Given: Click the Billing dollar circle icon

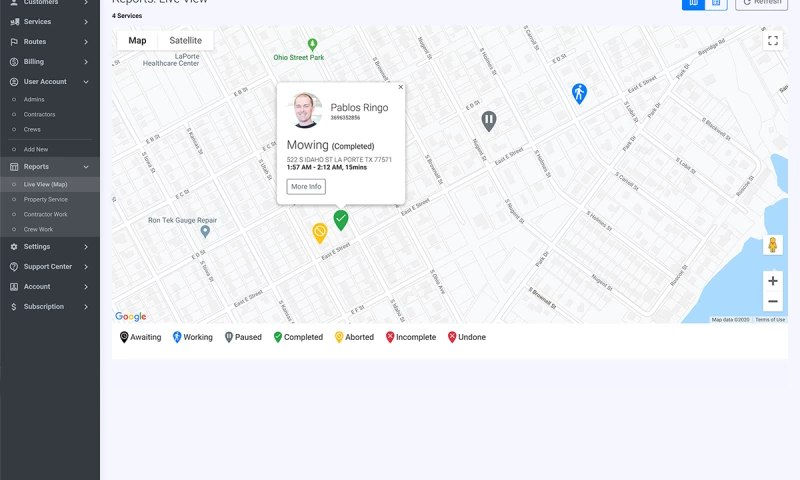Looking at the screenshot, I should pos(14,62).
